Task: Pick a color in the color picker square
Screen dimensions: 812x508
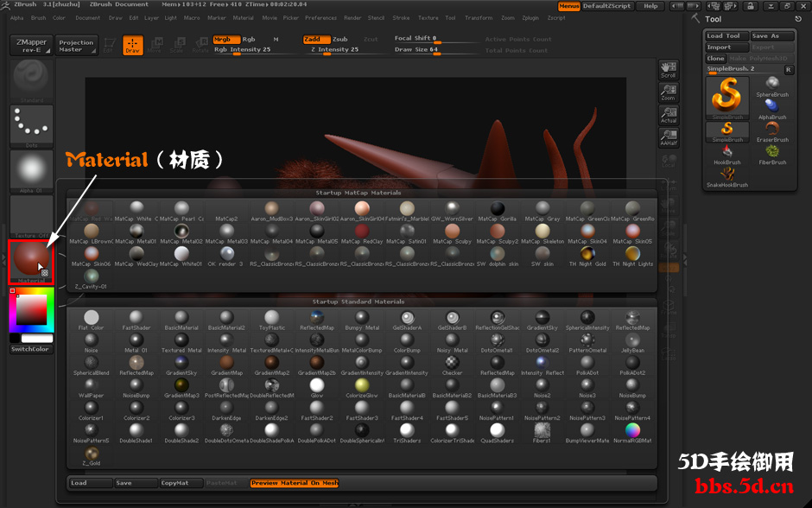Action: [x=32, y=309]
